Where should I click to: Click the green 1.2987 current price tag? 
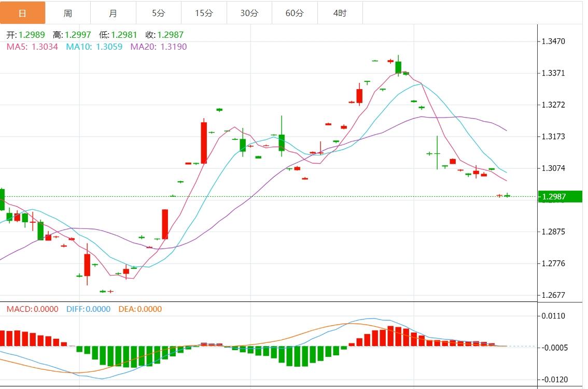click(x=560, y=197)
